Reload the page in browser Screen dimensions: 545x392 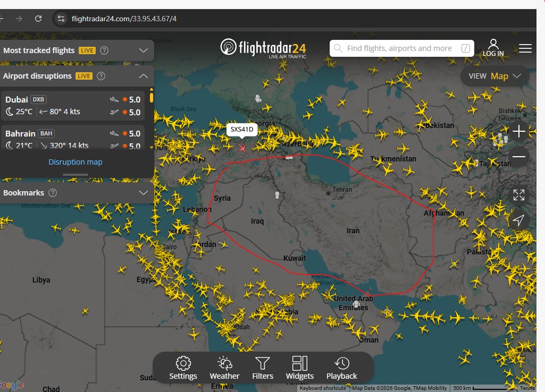point(38,19)
